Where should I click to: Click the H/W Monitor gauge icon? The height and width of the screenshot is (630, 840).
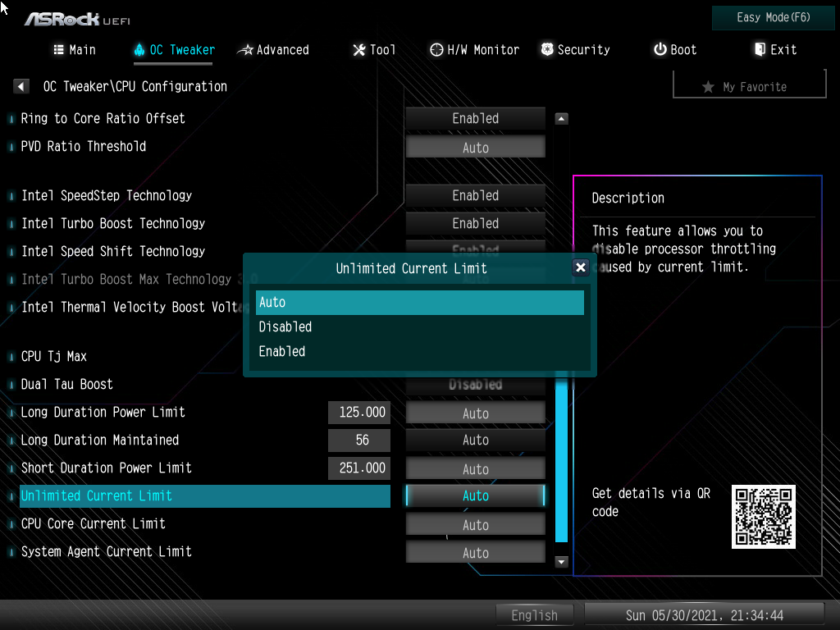coord(436,50)
